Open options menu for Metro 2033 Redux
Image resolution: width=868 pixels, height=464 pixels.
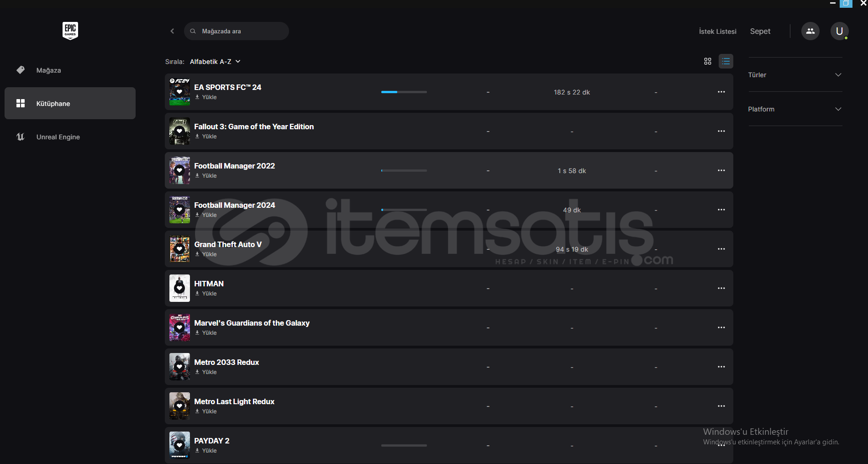click(x=721, y=367)
